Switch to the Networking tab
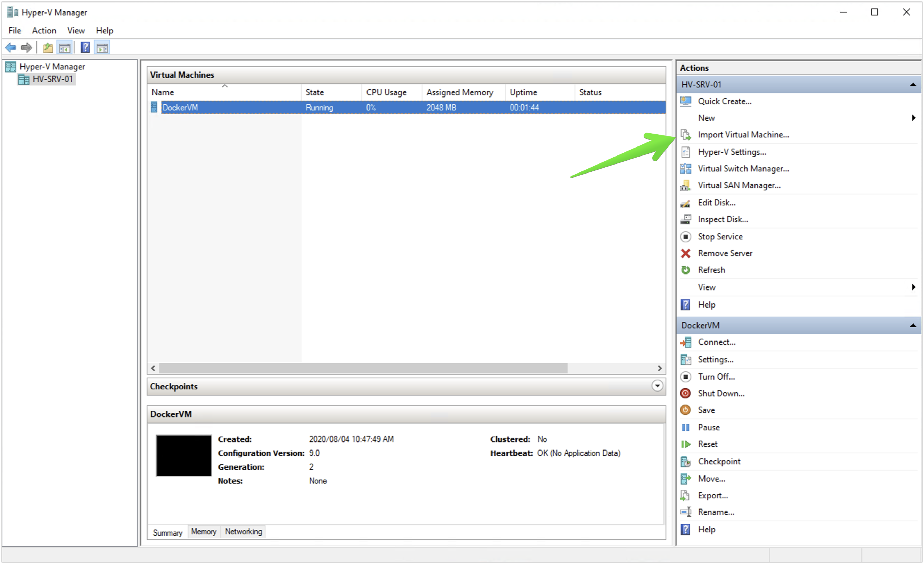The height and width of the screenshot is (564, 924). [243, 532]
